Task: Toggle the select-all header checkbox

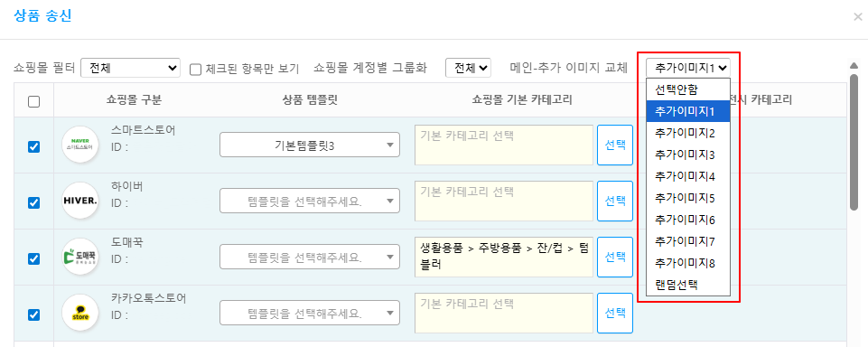Action: point(33,101)
